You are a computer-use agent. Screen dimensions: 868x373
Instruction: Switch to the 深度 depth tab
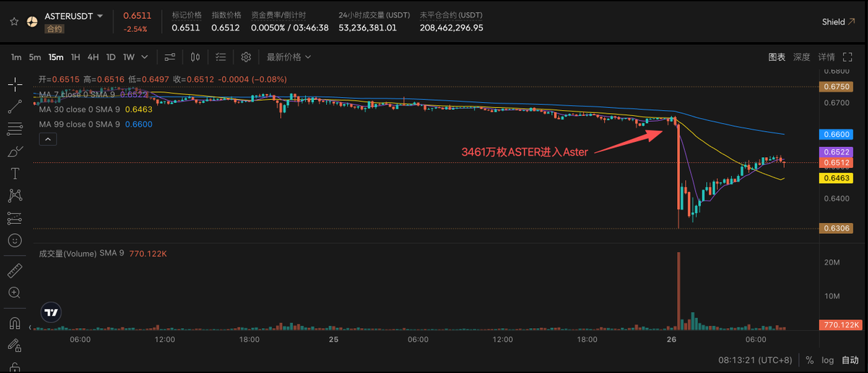pos(801,56)
